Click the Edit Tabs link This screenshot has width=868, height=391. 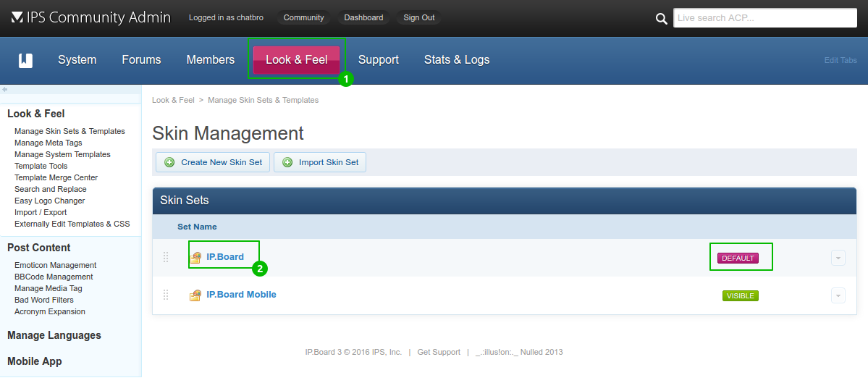[x=840, y=60]
